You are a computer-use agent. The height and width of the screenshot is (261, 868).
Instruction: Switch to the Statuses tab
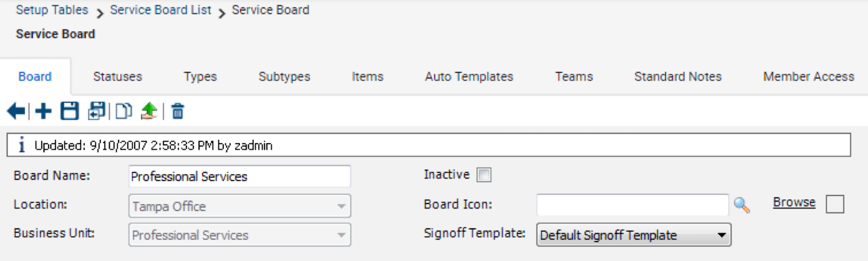117,77
